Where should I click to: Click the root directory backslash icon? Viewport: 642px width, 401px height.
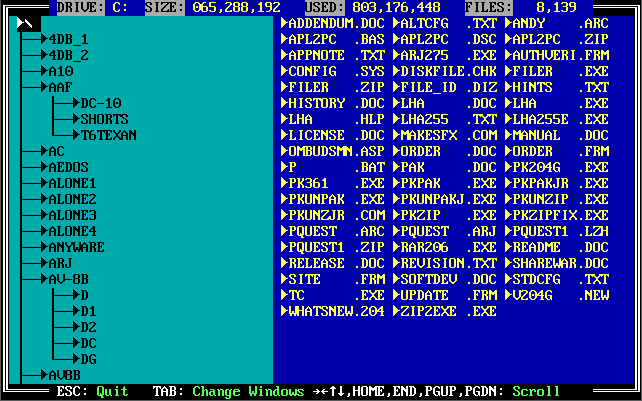28,22
